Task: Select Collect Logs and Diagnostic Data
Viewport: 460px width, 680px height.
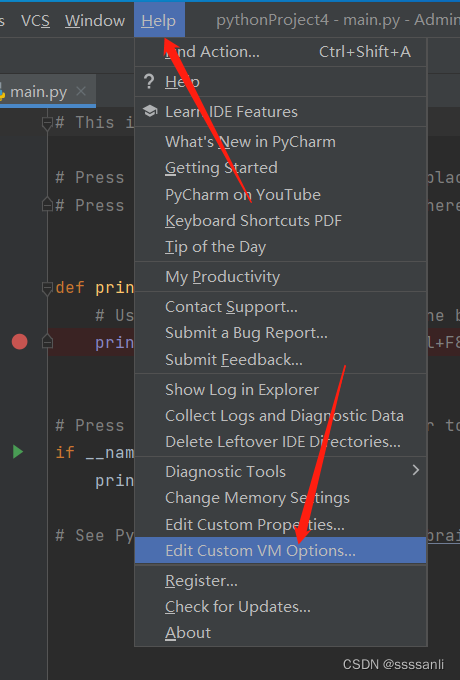Action: (281, 415)
